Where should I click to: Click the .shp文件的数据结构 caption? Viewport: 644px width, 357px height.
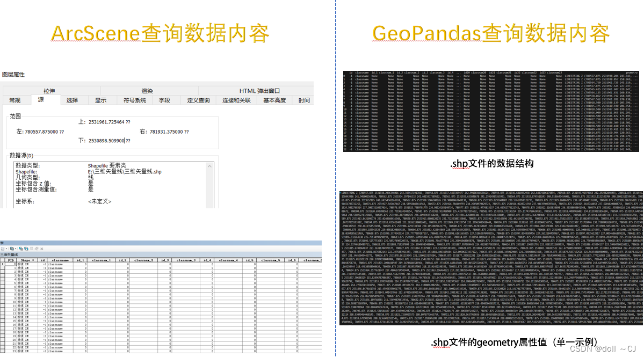[492, 163]
